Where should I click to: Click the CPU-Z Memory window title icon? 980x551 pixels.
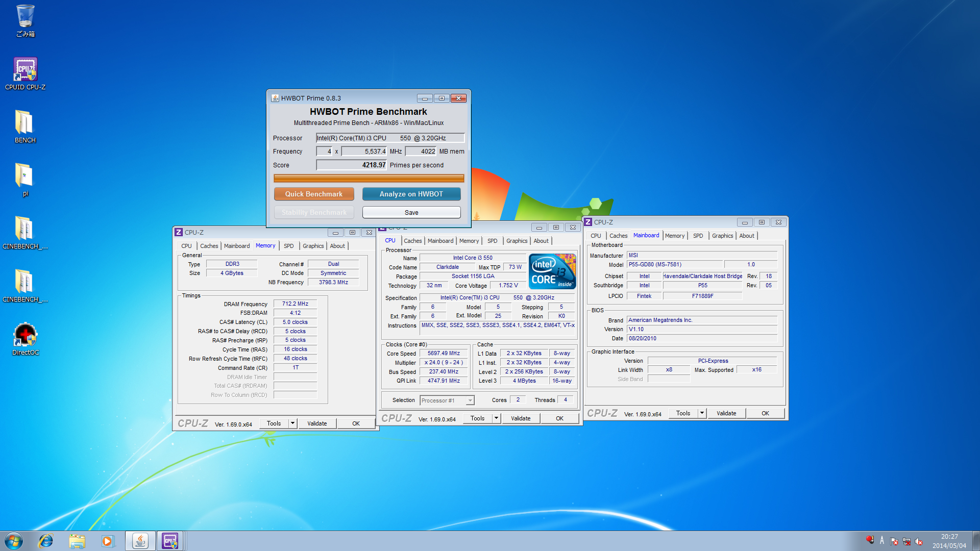(179, 232)
